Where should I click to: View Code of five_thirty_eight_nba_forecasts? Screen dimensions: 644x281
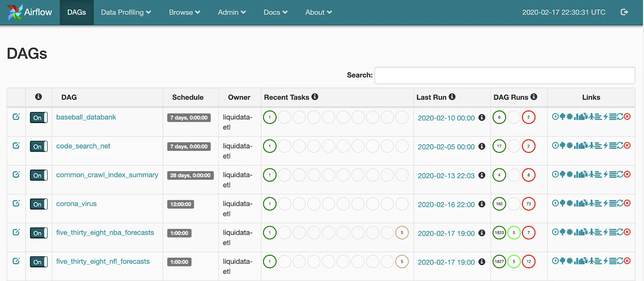605,232
